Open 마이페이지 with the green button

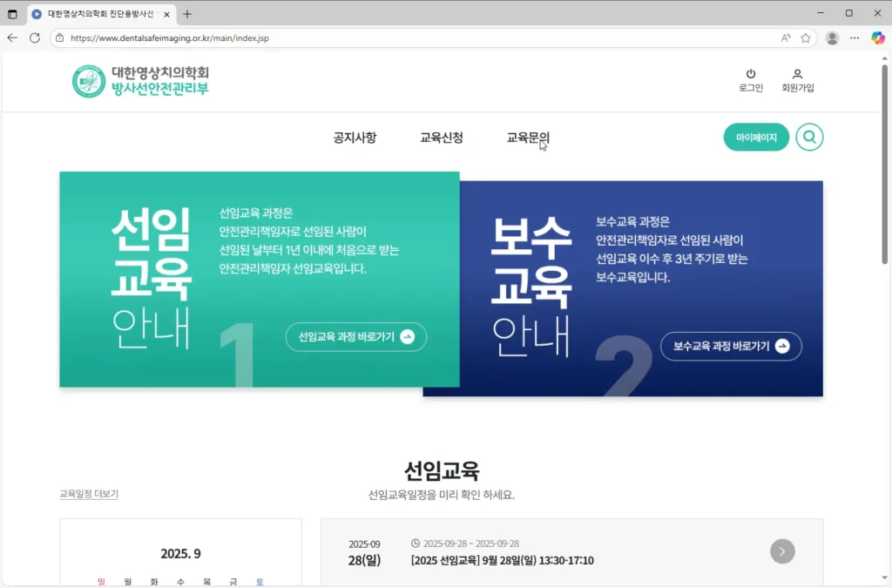[755, 137]
